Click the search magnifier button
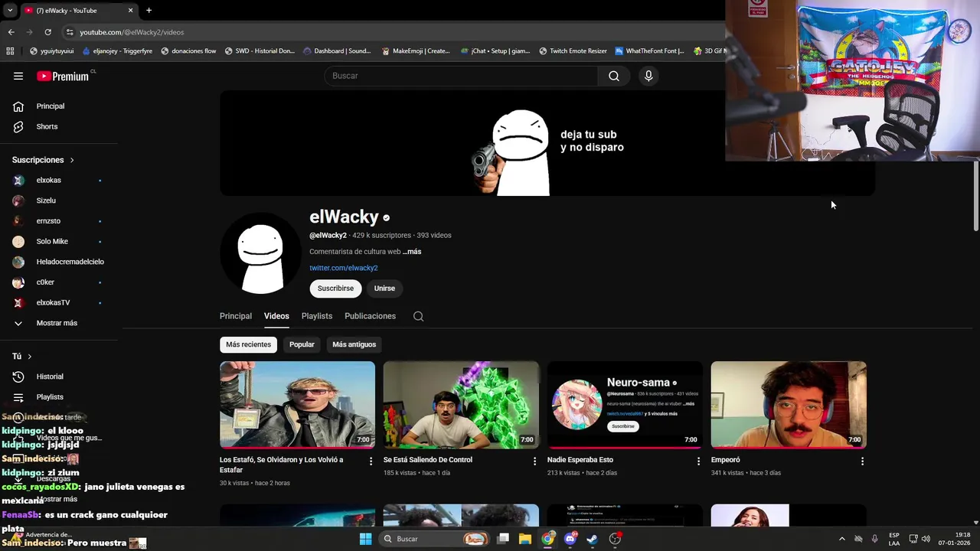Screen dimensions: 980x551 coord(614,76)
